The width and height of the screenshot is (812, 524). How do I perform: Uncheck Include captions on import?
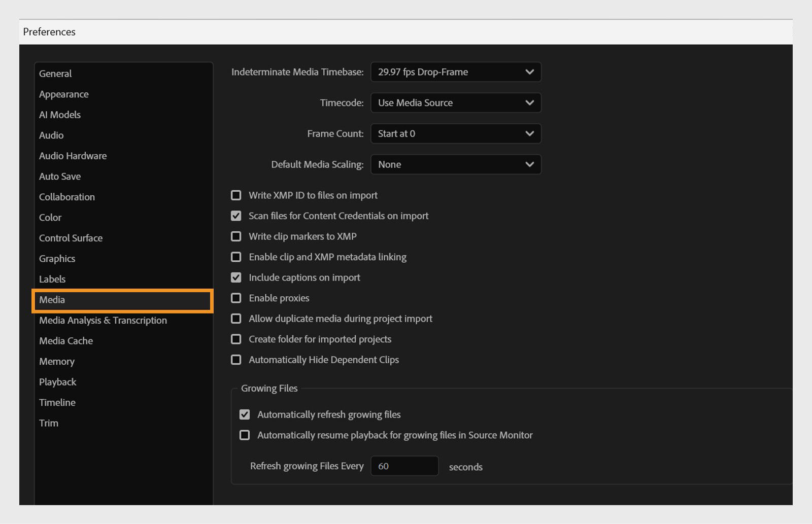[236, 277]
